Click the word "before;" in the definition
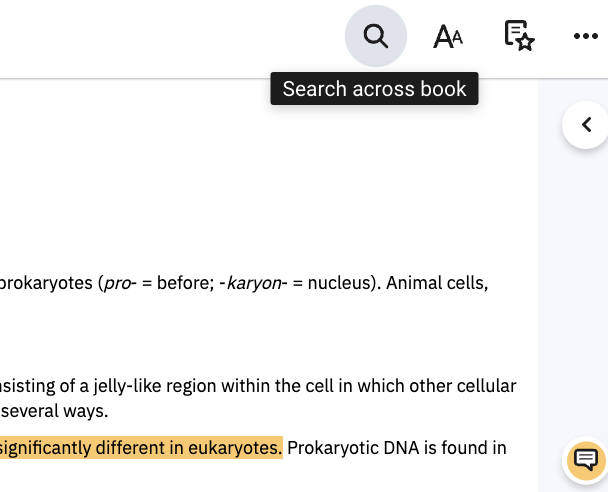The width and height of the screenshot is (608, 492). (x=185, y=283)
